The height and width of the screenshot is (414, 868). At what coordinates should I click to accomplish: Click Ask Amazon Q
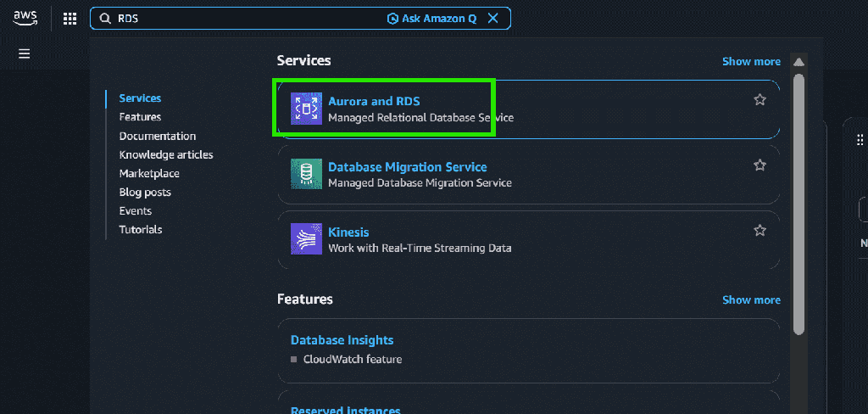pos(431,19)
